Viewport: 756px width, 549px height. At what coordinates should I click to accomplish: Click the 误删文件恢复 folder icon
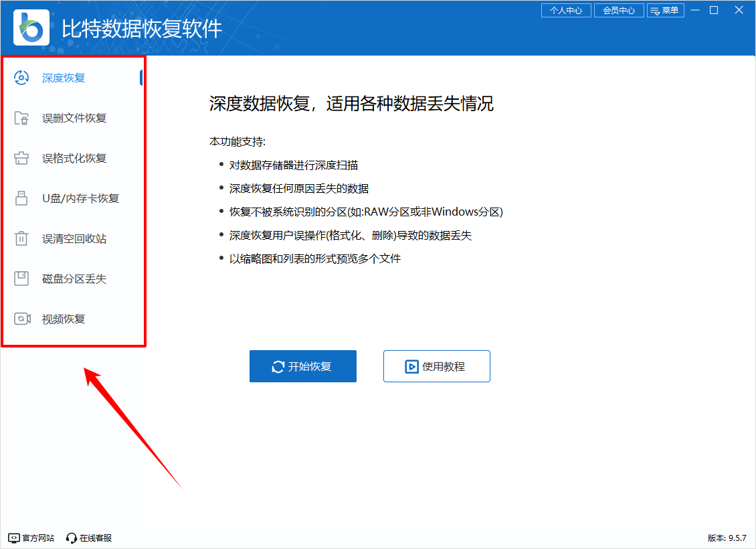tap(21, 118)
